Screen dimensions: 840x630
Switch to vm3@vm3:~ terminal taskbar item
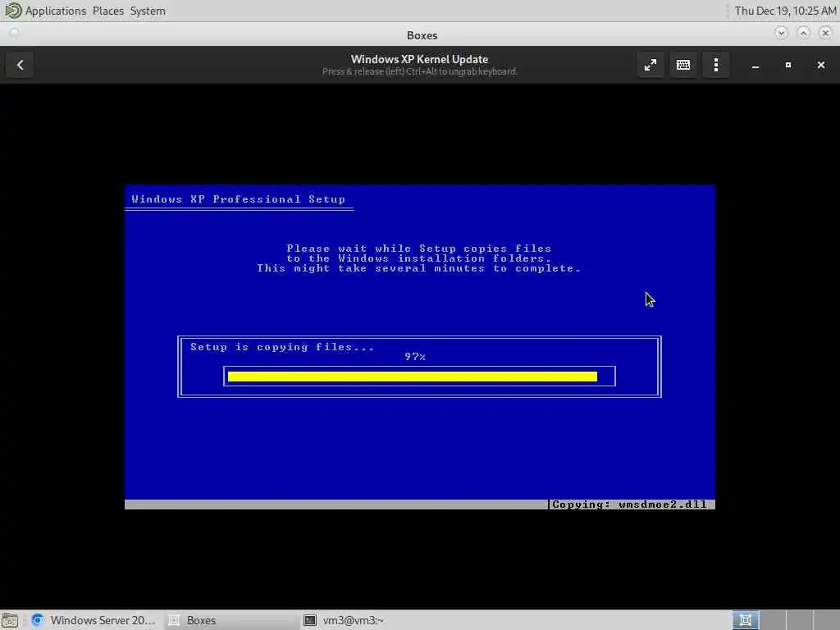tap(369, 620)
